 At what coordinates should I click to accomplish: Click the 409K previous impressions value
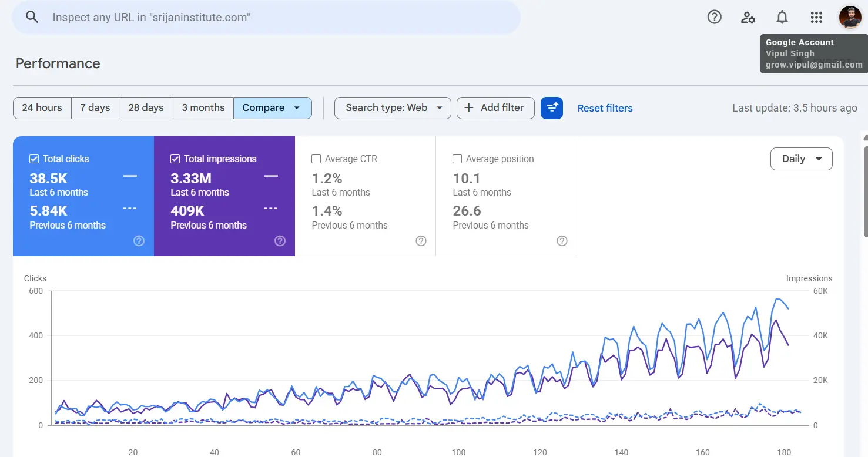point(188,210)
